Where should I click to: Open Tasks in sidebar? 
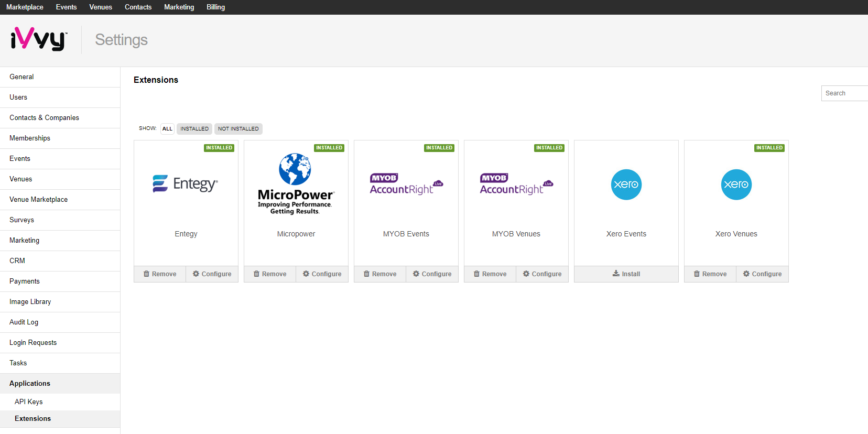point(60,363)
